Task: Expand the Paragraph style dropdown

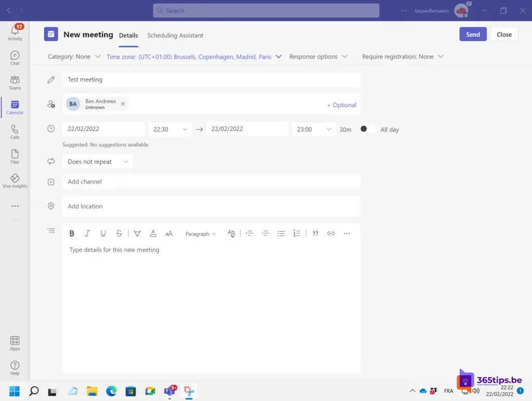Action: [x=201, y=234]
